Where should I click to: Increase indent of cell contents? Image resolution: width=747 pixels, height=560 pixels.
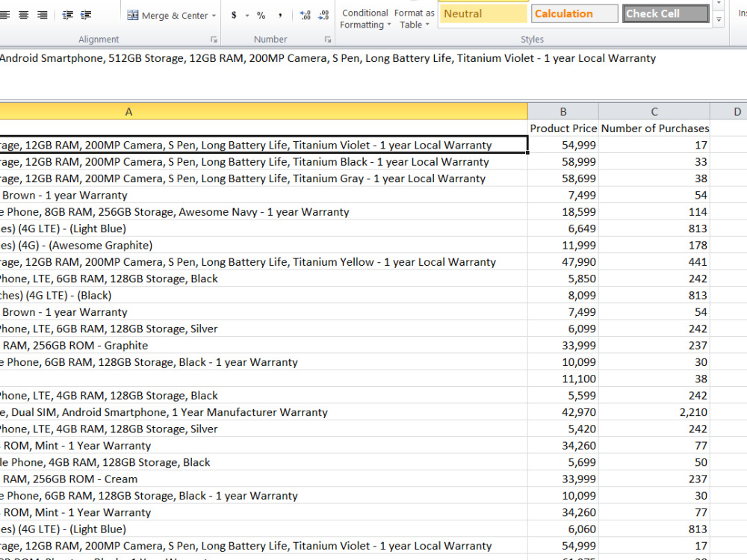tap(86, 15)
